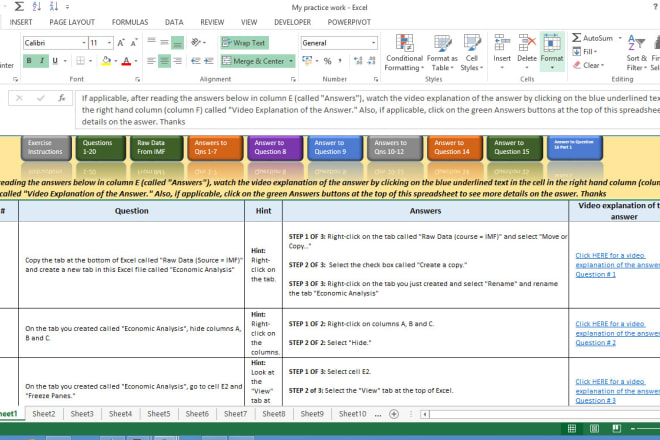
Task: Apply cell borders icon
Action: (x=80, y=61)
